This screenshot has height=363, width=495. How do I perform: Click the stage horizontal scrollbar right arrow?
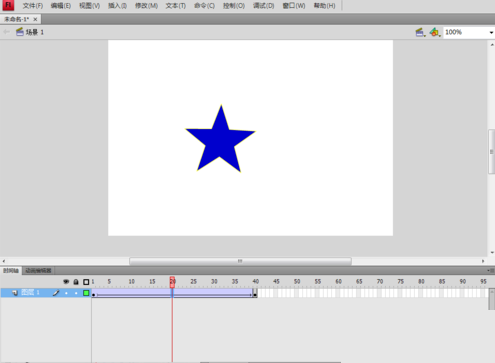pyautogui.click(x=483, y=261)
